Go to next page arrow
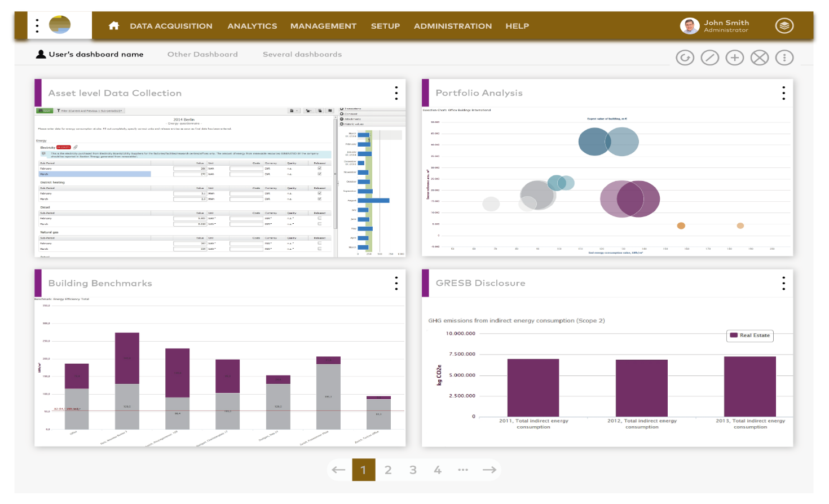The image size is (829, 504). point(490,470)
